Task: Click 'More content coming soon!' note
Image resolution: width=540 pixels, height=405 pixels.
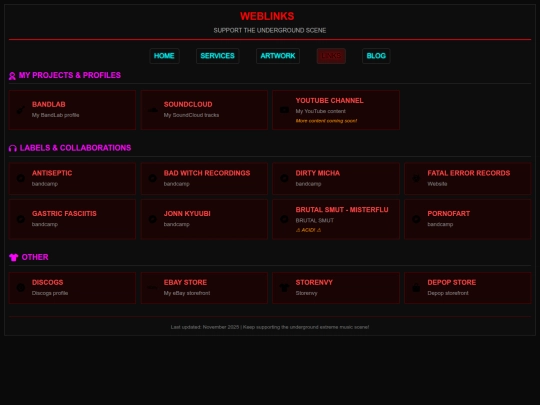Action: [x=326, y=121]
